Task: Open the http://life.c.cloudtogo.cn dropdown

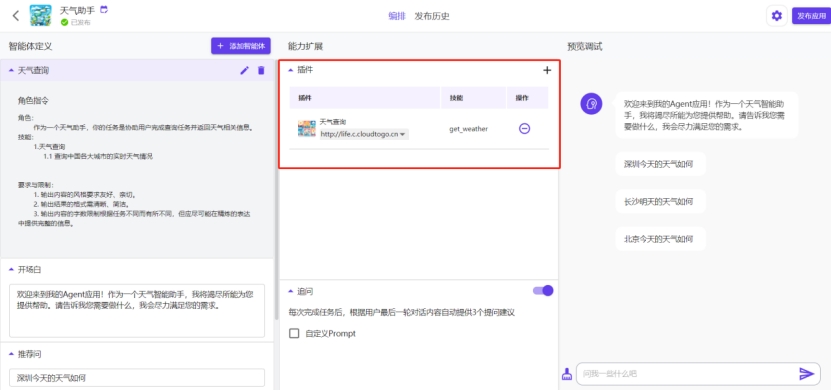Action: click(x=364, y=135)
